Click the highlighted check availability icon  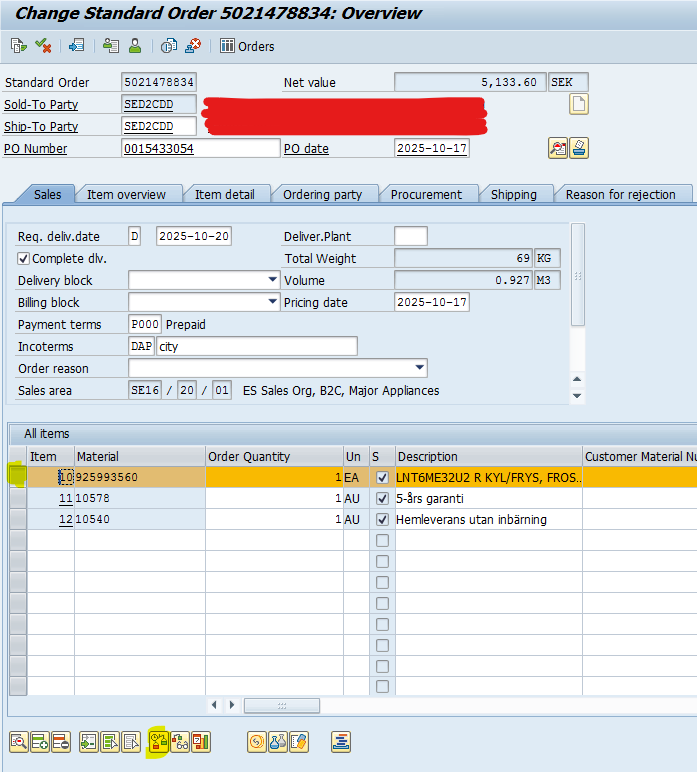(158, 742)
